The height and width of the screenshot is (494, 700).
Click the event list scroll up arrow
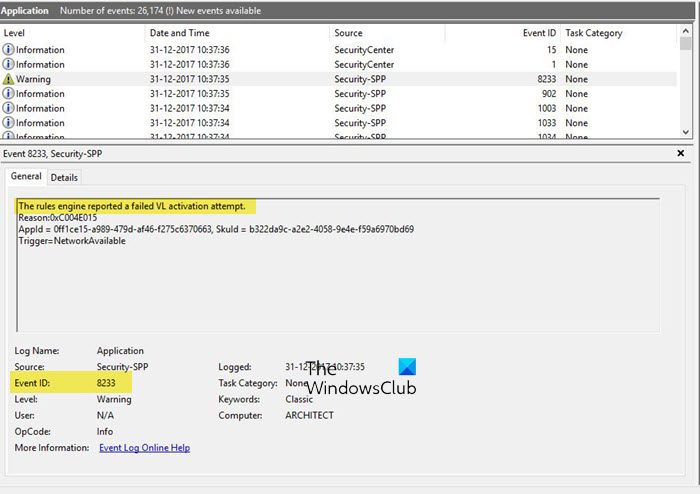686,30
